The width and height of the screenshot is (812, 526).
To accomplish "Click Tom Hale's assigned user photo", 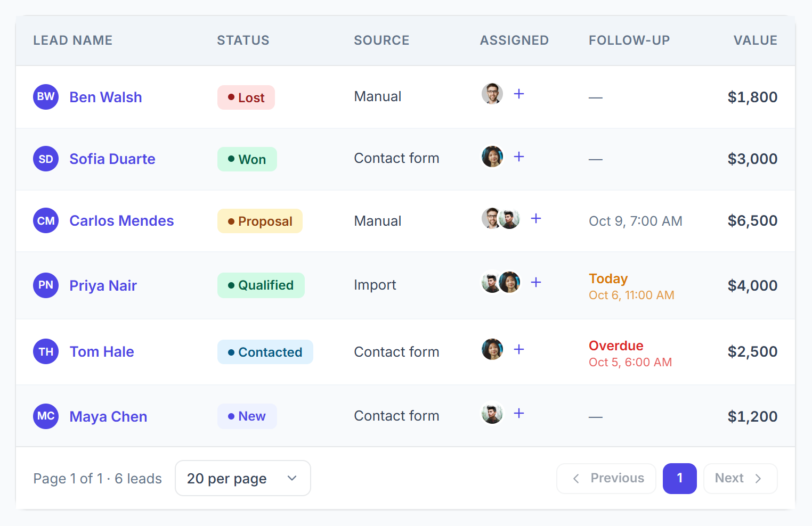I will click(492, 349).
